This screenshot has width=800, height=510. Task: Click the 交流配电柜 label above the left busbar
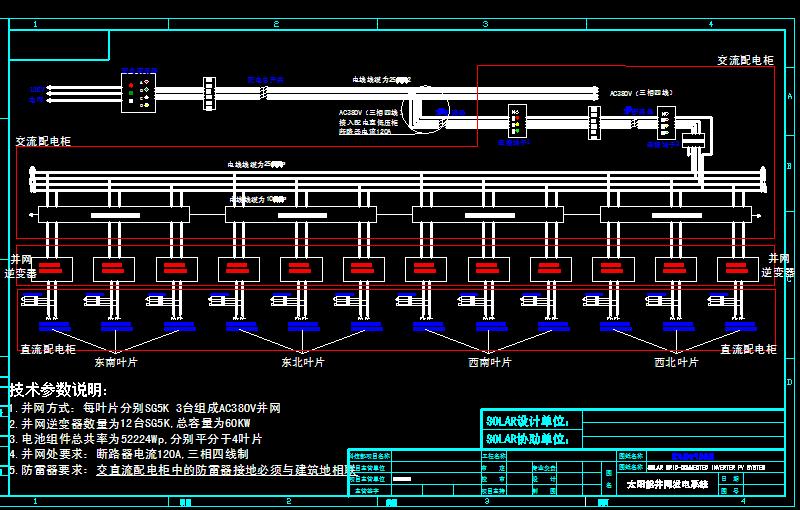pos(43,141)
